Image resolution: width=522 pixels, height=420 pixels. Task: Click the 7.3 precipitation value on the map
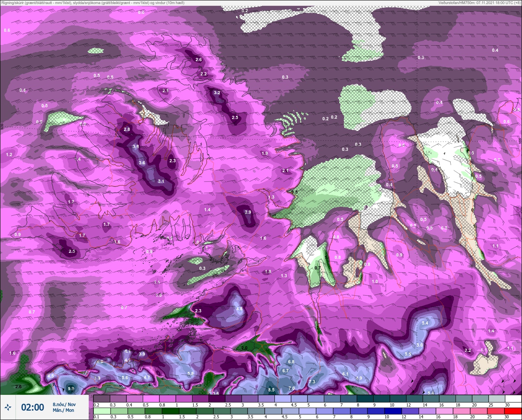coord(312,382)
